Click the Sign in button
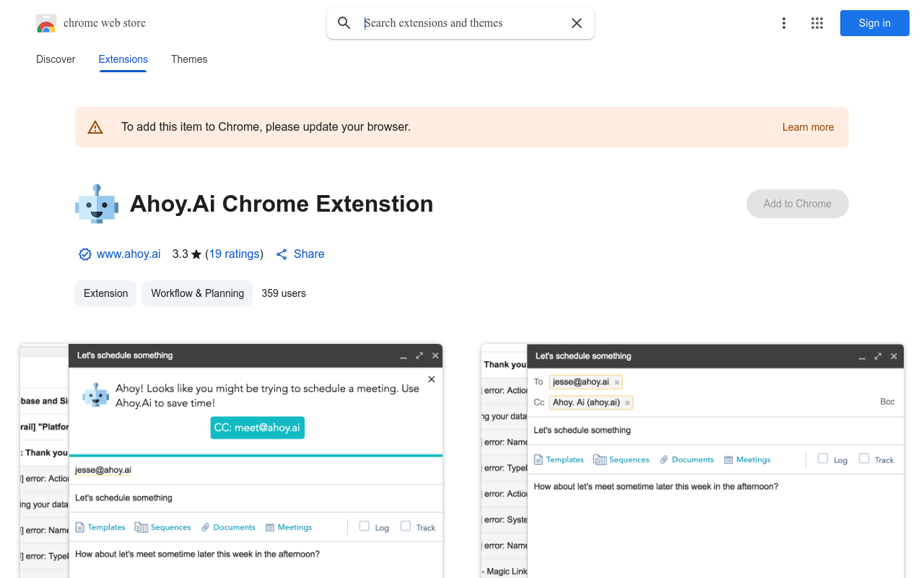Viewport: 924px width, 578px height. (x=875, y=23)
